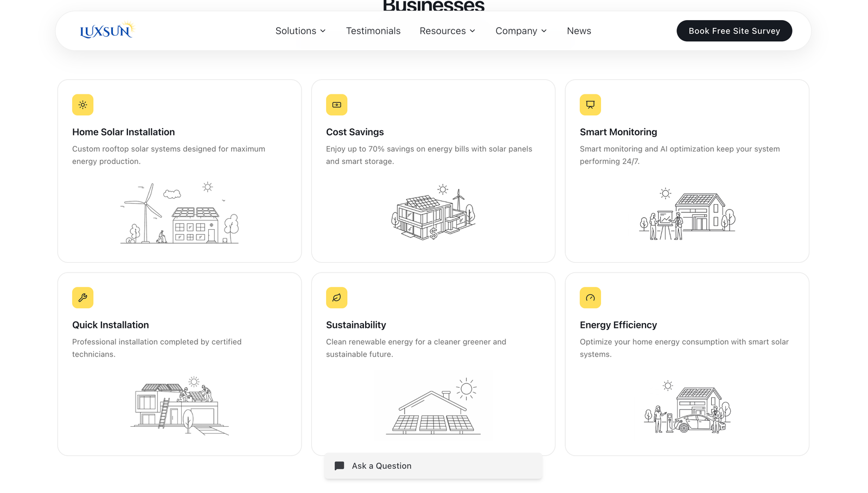This screenshot has height=493, width=868.
Task: Click the chat bubble icon in Ask a Question
Action: click(x=340, y=466)
